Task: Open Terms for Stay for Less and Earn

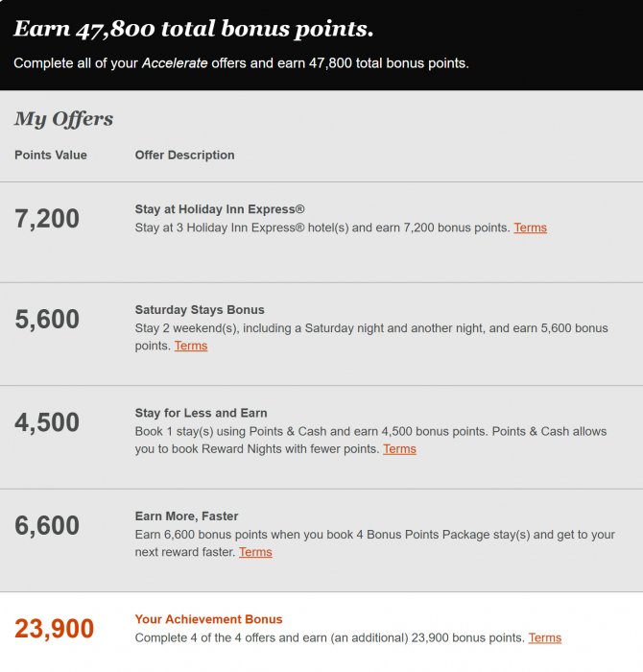Action: coord(399,448)
